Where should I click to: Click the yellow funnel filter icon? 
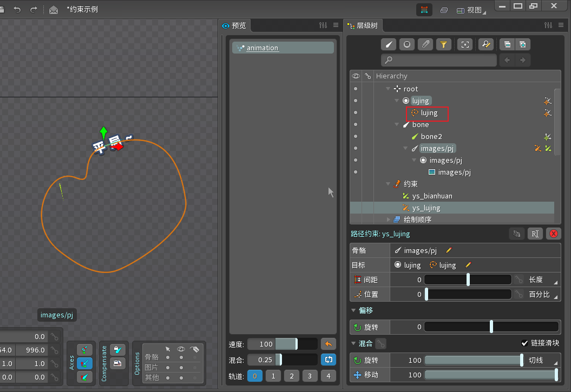pyautogui.click(x=444, y=44)
